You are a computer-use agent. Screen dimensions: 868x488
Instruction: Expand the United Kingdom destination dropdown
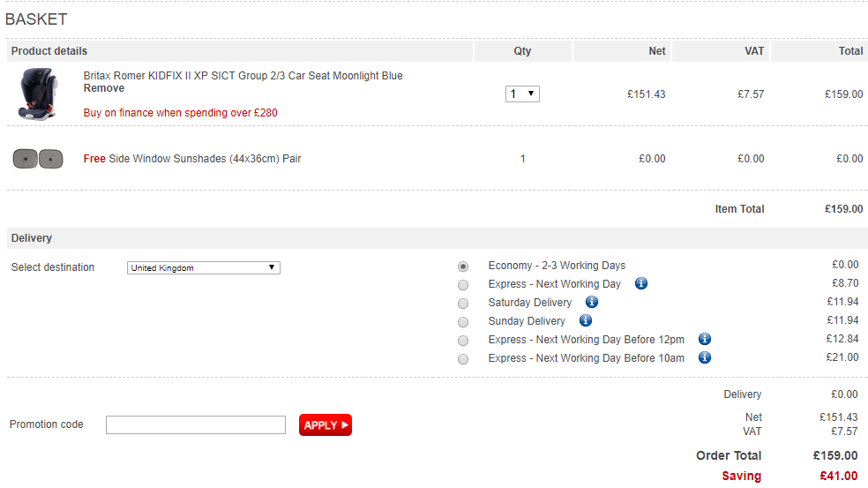point(204,267)
